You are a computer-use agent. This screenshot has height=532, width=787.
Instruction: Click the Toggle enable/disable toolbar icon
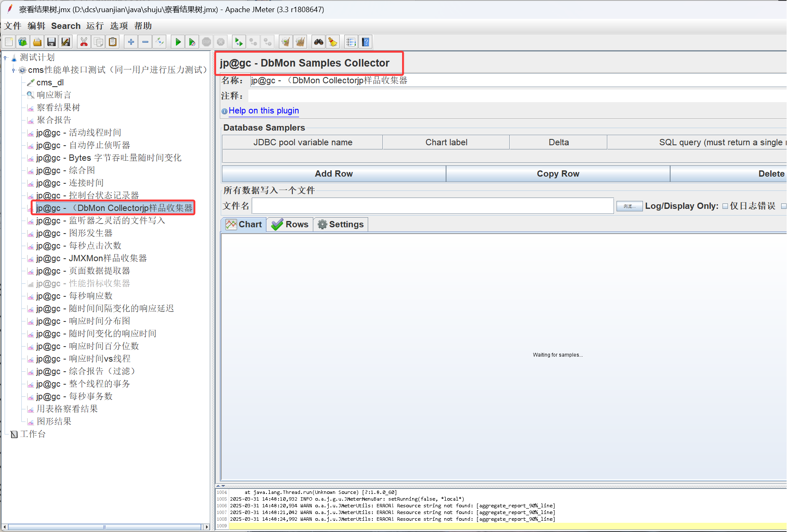160,42
